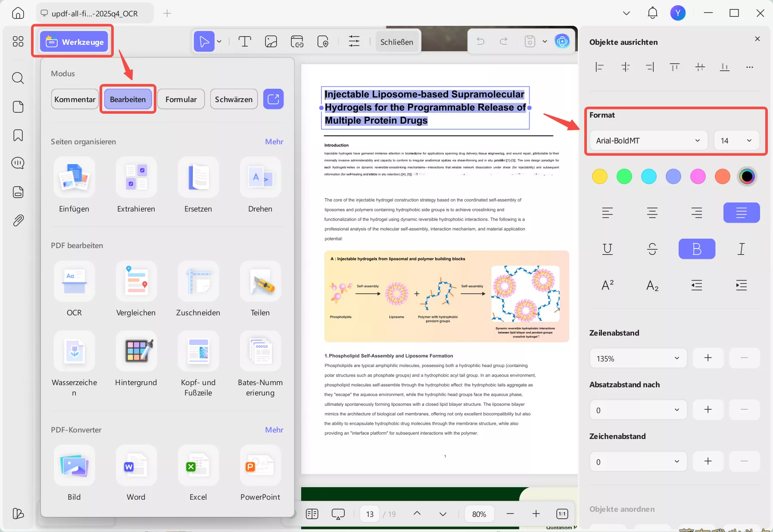Apply underline to the selected text
This screenshot has height=532, width=773.
click(x=607, y=249)
